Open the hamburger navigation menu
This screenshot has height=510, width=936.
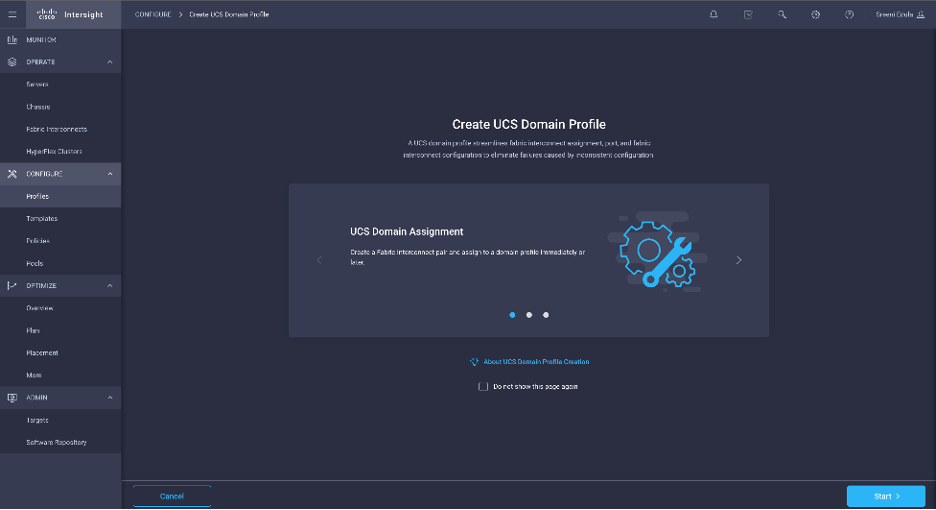[12, 14]
